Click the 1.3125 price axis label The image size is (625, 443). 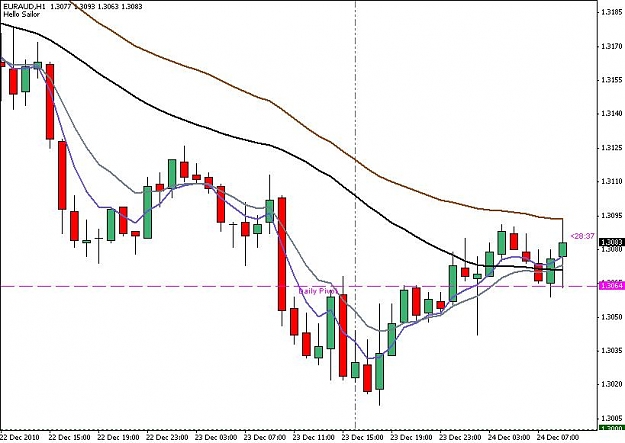click(612, 148)
